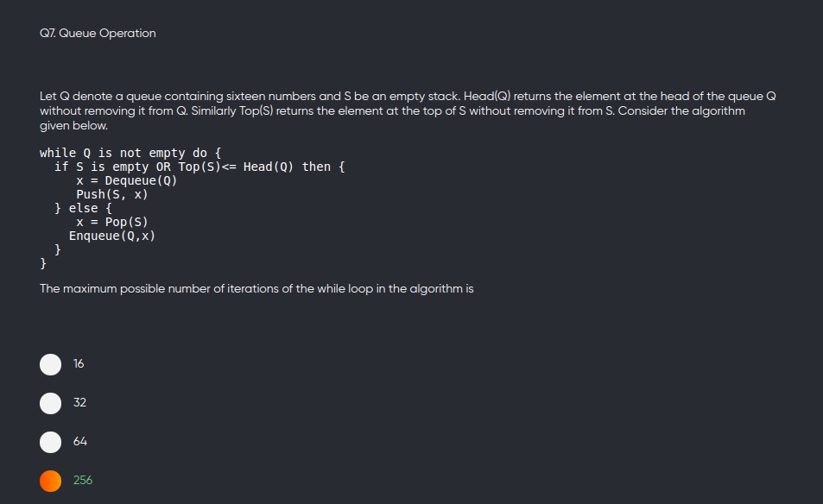Viewport: 823px width, 504px height.
Task: Click the answer text label 64
Action: point(79,441)
